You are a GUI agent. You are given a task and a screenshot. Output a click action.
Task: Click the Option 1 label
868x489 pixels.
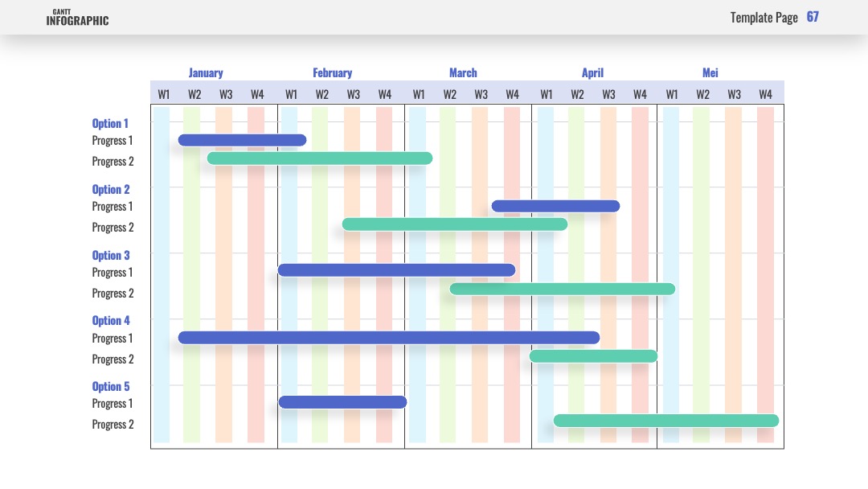[110, 124]
